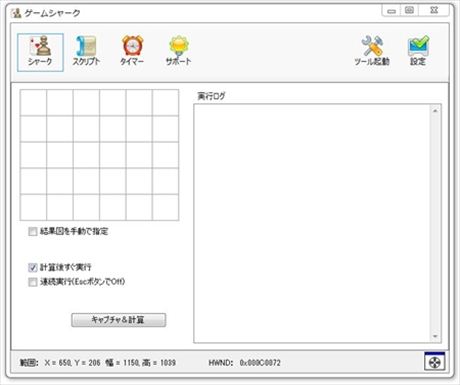Enable 連続実行 (Escボタンで Off) checkbox
The height and width of the screenshot is (385, 460).
[33, 282]
